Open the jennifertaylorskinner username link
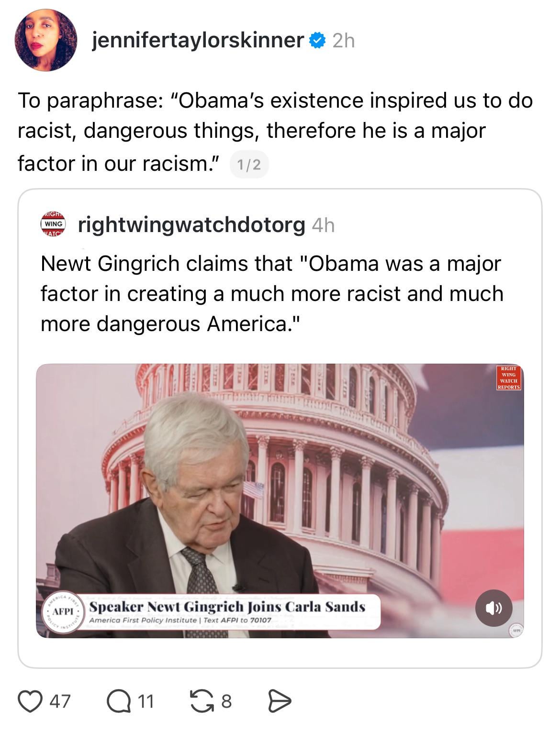Screen dimensions: 560x733 click(198, 40)
